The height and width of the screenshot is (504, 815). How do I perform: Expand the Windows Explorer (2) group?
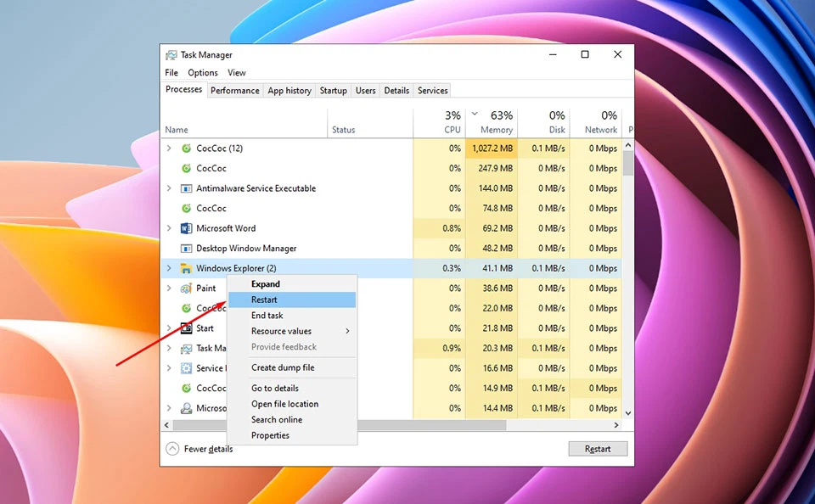click(169, 268)
